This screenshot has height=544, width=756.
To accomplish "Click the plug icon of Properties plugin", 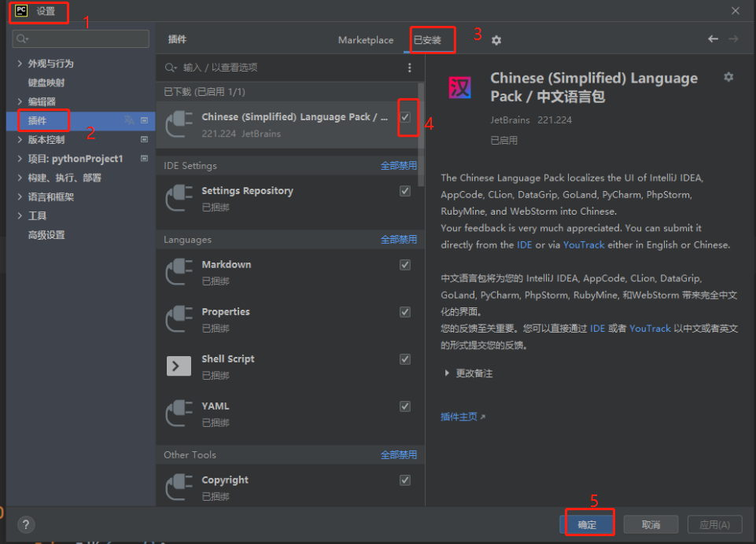I will 179,319.
